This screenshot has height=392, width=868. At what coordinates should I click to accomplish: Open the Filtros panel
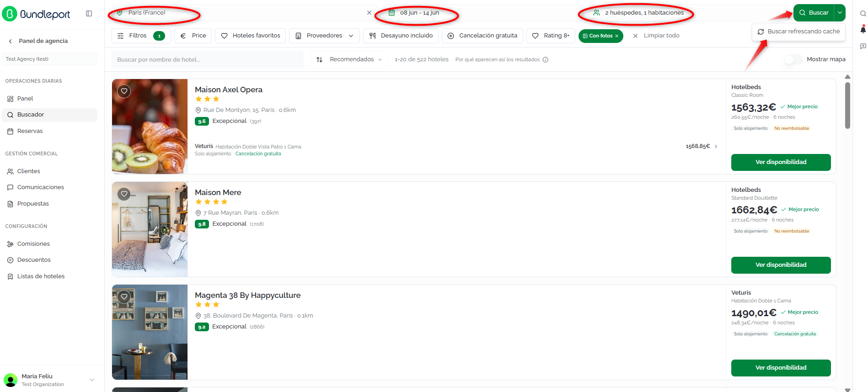(x=141, y=36)
